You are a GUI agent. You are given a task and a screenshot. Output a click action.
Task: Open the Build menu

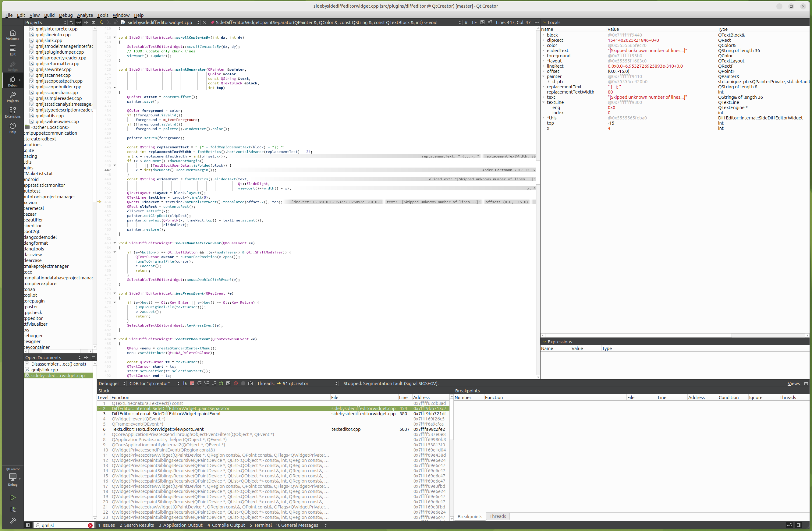49,15
